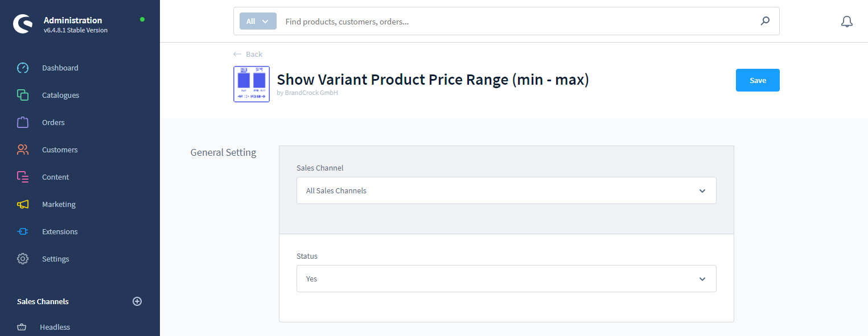Click the Orders bag icon

click(23, 122)
